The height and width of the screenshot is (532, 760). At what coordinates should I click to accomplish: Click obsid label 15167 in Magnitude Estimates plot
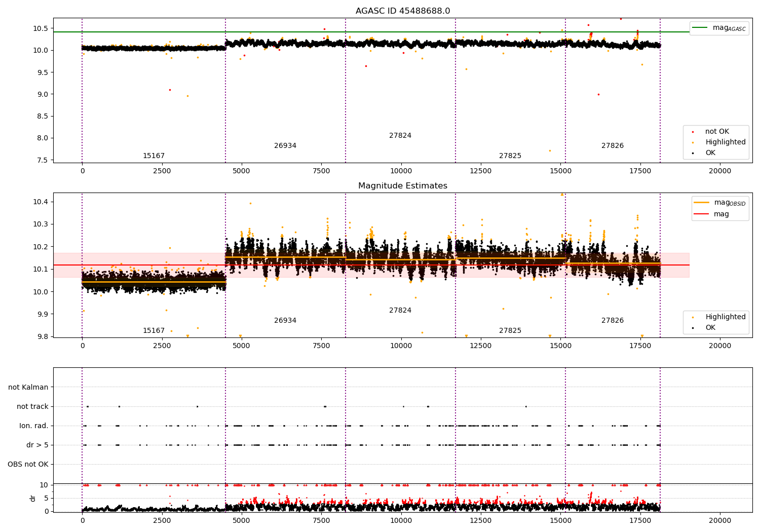click(154, 331)
